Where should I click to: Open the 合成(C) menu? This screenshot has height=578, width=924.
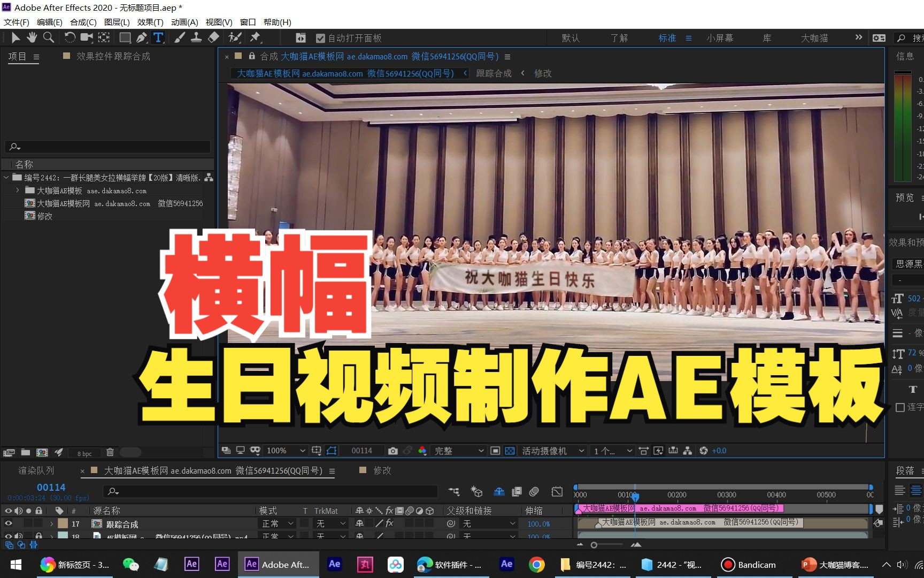(83, 22)
